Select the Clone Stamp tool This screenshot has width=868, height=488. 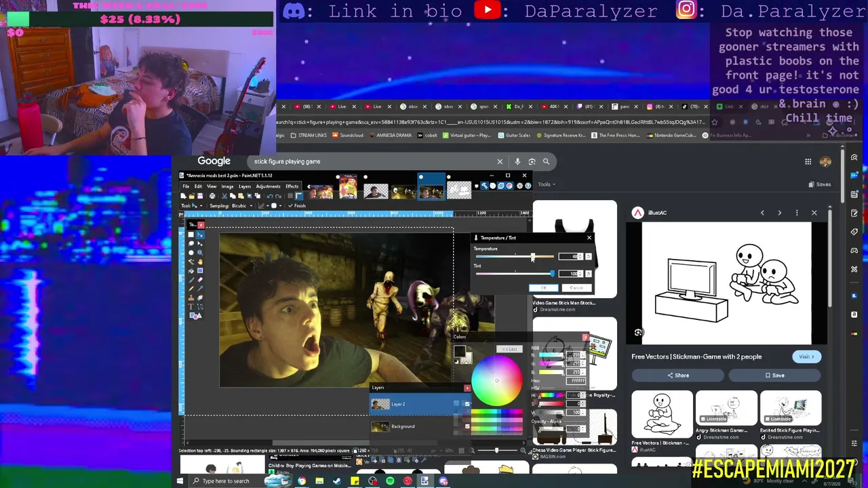coord(191,297)
